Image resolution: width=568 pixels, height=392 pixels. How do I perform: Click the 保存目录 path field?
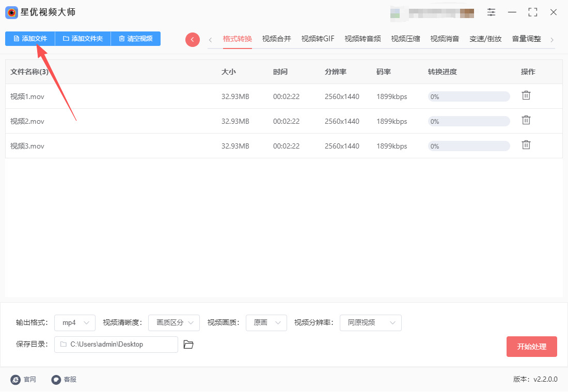coord(116,345)
